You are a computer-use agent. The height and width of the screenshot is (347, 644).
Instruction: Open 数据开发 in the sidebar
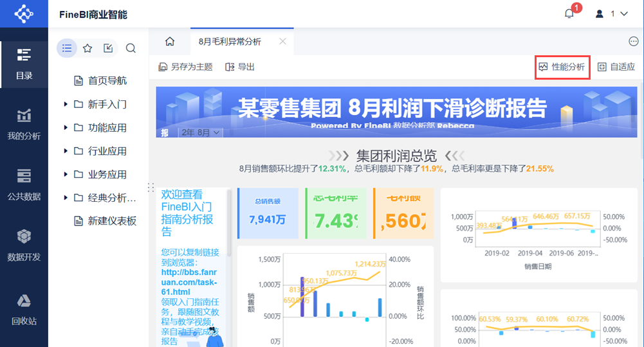[24, 245]
